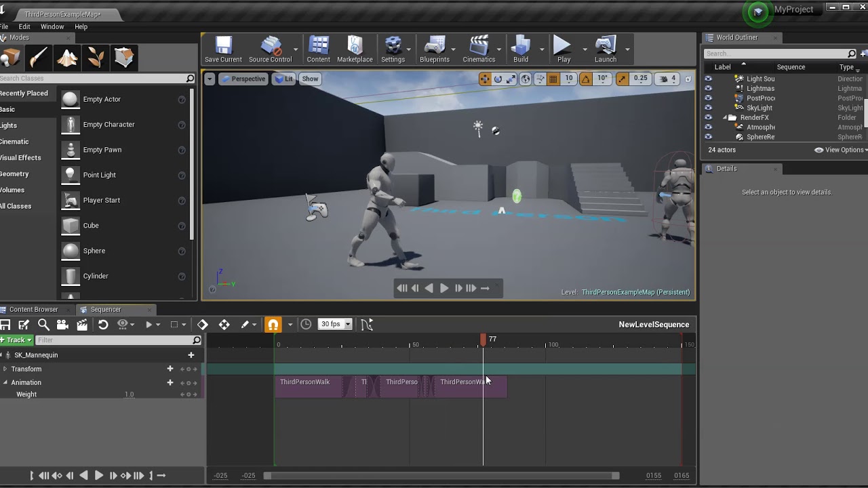Click the Search Classes input field

[98, 79]
